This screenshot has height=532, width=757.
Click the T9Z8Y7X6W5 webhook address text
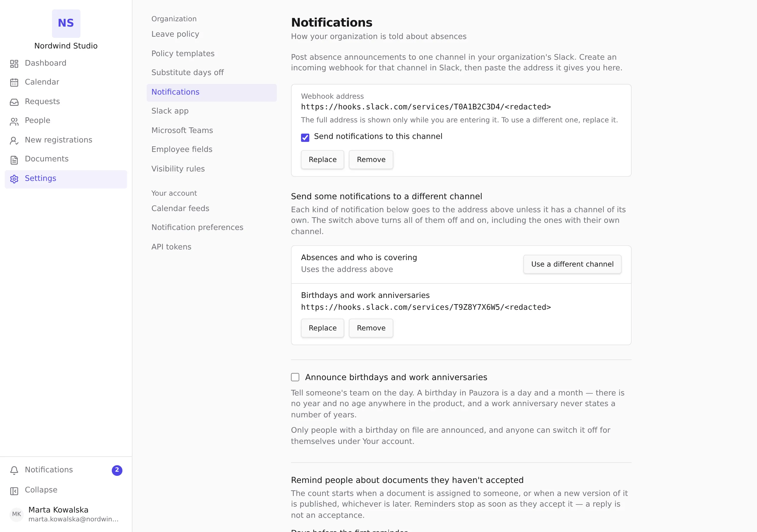[426, 308]
